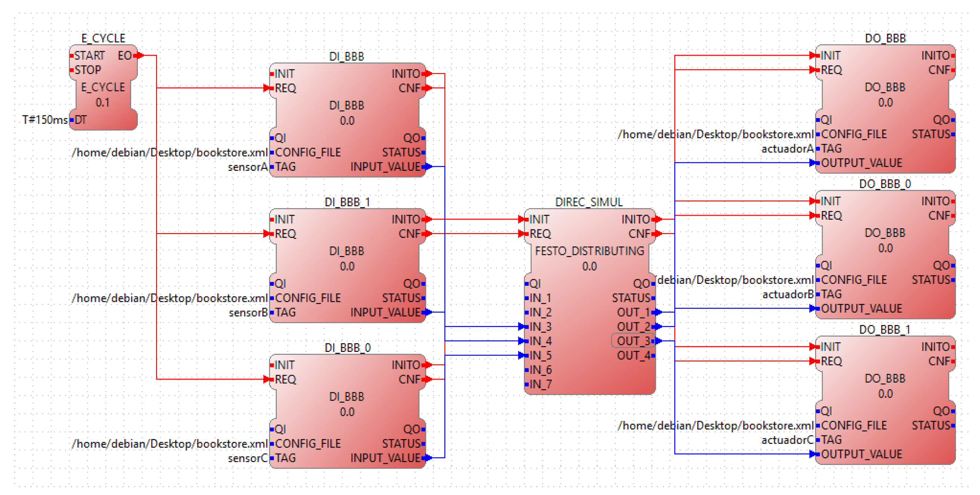Select the actuadorC parameter value
Viewport: 980px width, 495px height.
point(787,440)
